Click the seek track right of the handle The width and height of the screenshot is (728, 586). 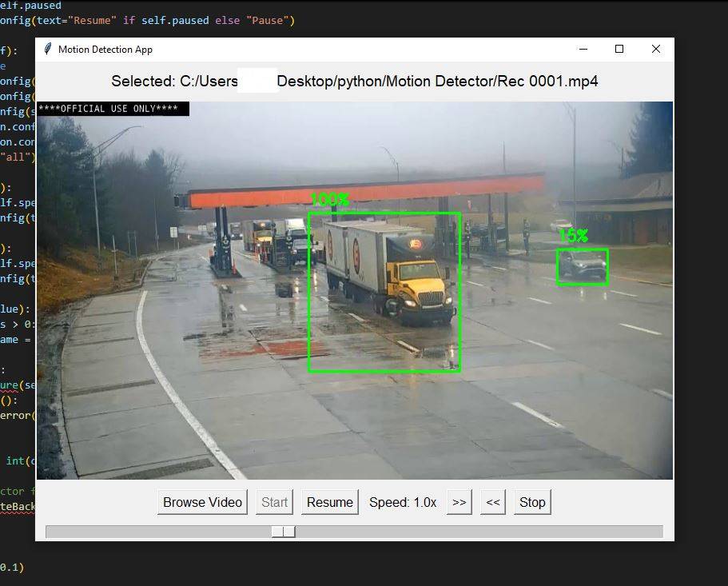point(479,532)
